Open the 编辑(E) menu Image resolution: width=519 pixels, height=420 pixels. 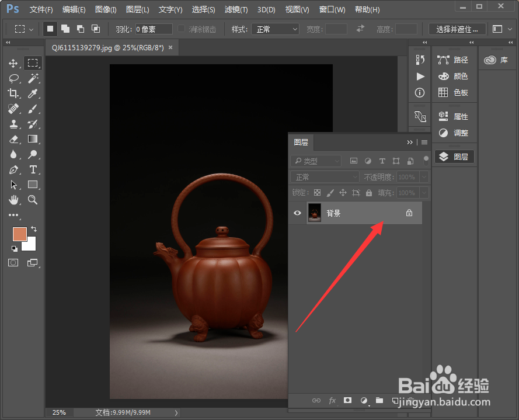pos(74,9)
